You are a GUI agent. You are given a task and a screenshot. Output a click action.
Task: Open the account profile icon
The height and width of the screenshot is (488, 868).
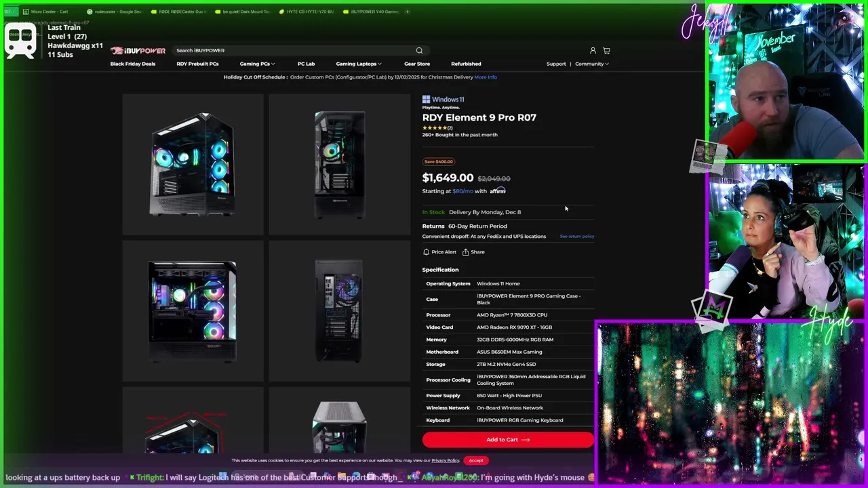[x=593, y=50]
